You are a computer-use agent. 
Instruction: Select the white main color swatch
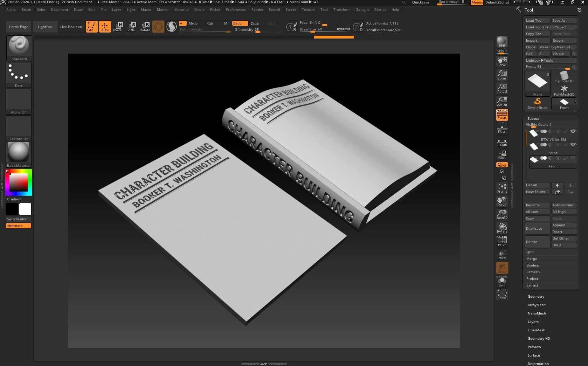(x=25, y=209)
